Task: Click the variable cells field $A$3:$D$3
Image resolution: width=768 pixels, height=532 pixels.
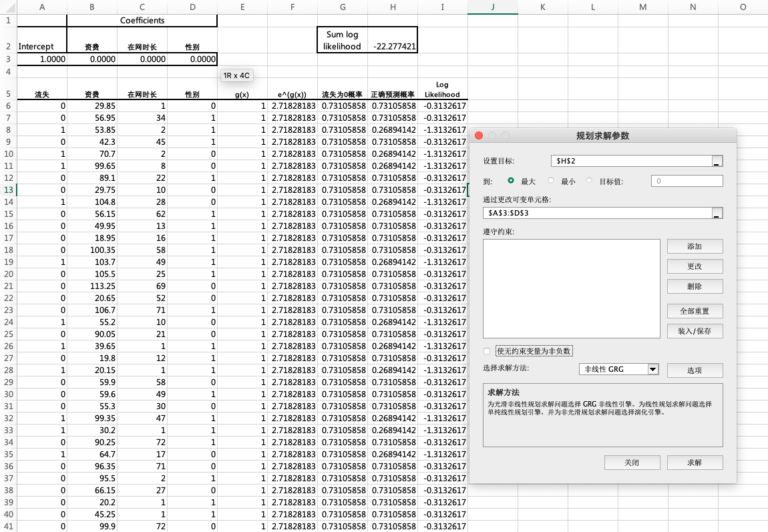Action: coord(597,213)
